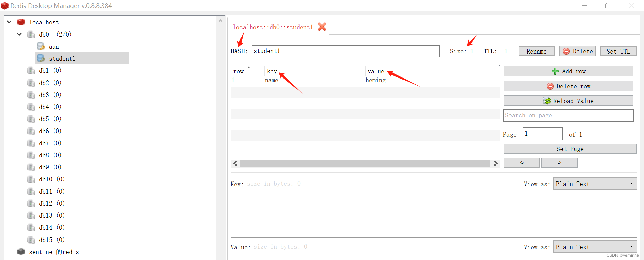Rename the student1 hash key
Screen dimensions: 644x260
coord(536,51)
